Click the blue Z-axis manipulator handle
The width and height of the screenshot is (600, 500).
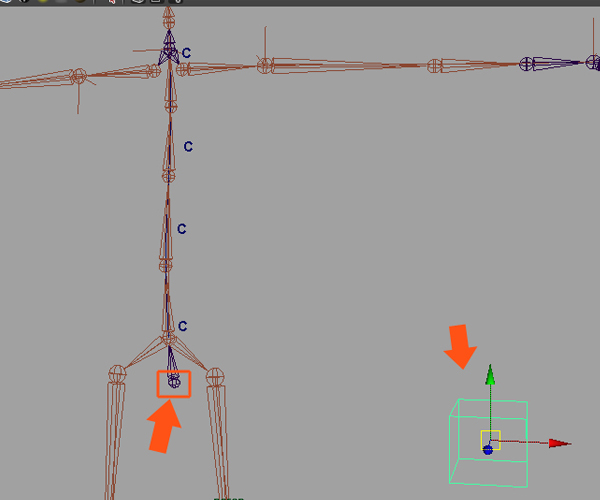click(x=488, y=450)
